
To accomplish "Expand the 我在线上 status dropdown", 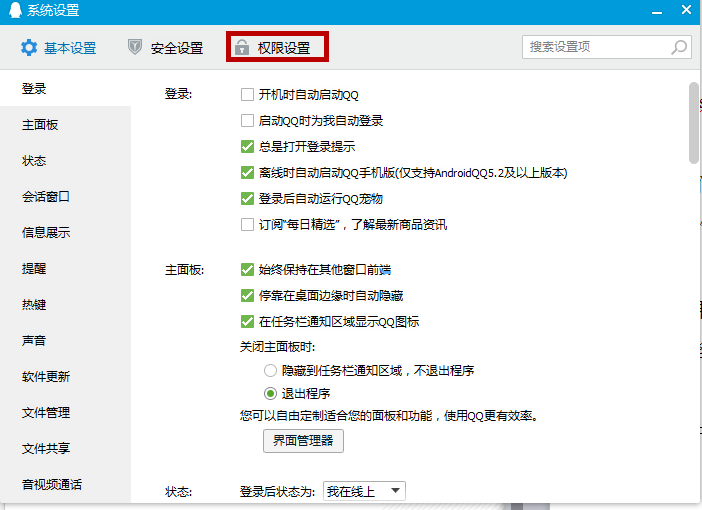I will [x=364, y=491].
